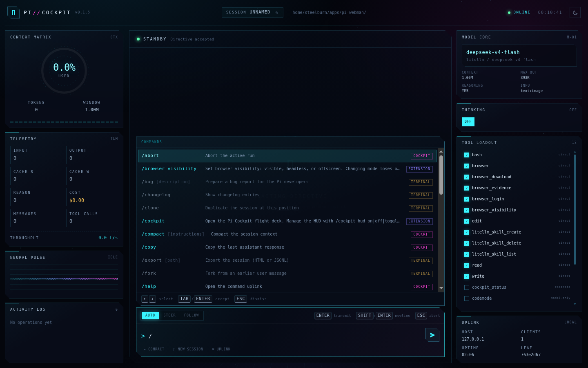Select the /copy command

287,247
